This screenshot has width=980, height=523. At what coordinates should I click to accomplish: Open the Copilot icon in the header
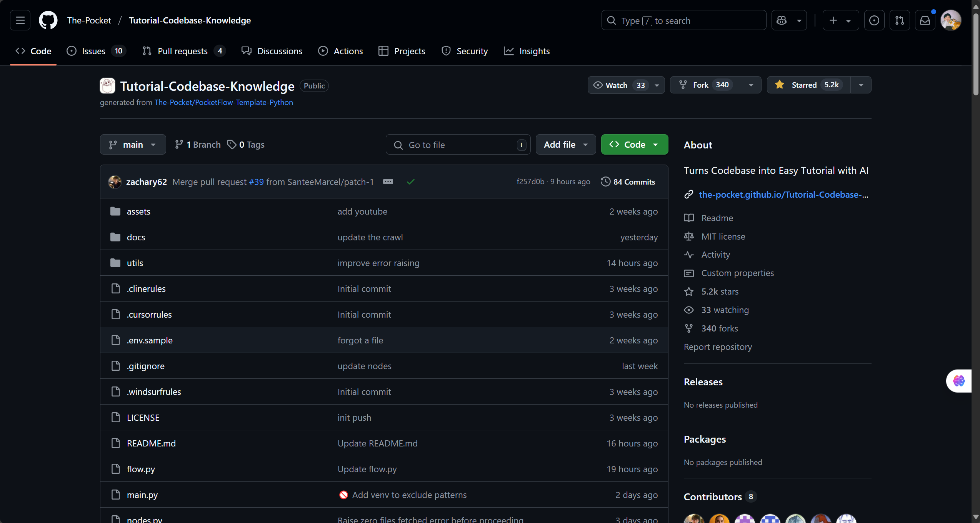click(x=782, y=20)
